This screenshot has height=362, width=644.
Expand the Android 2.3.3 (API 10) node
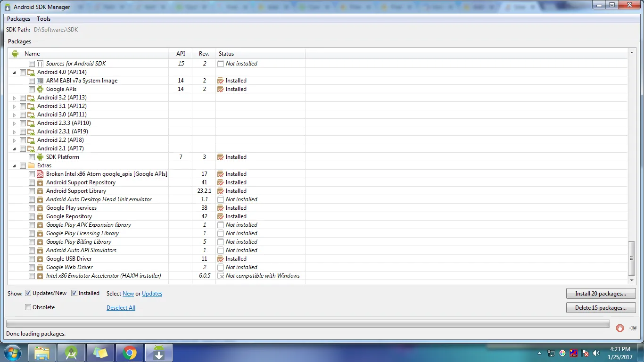pyautogui.click(x=14, y=123)
